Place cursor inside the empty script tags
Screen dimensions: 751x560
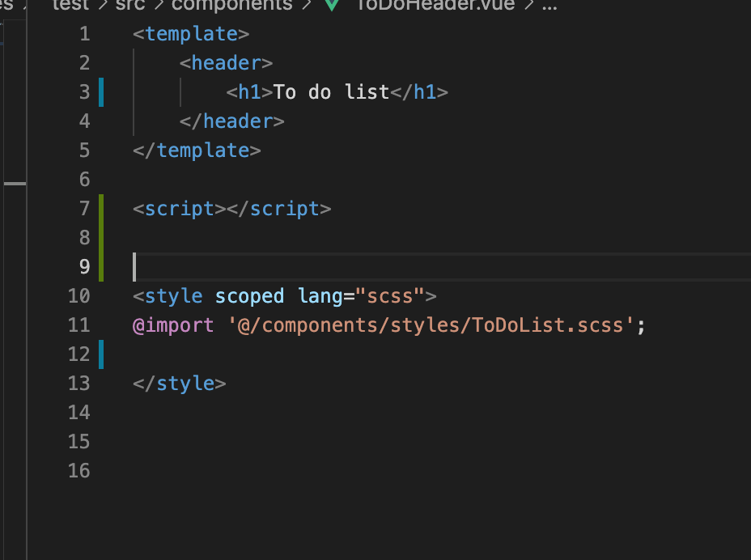tap(226, 209)
